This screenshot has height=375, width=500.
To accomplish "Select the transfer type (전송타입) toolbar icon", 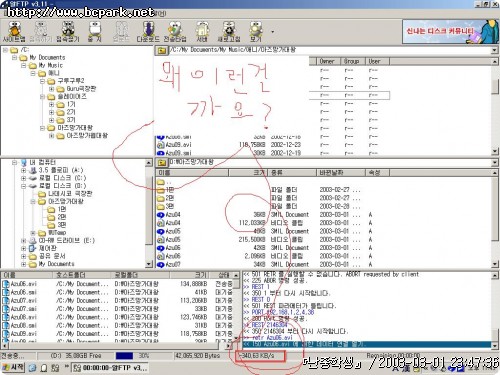I will point(175,32).
